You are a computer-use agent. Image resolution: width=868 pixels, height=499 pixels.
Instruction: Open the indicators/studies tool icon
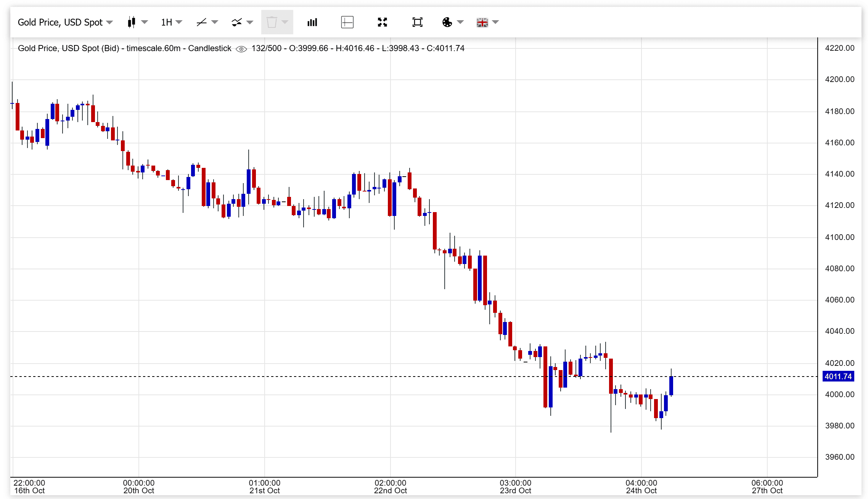(237, 22)
